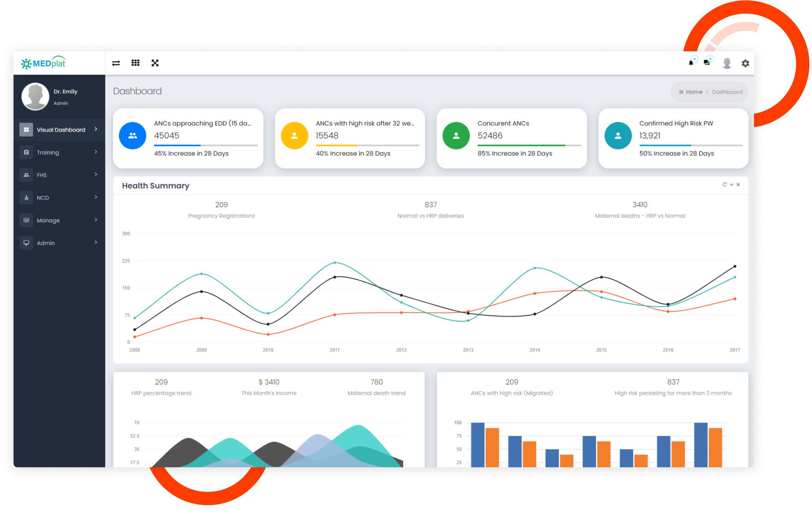812x514 pixels.
Task: Click the sidebar toggle arrows icon
Action: tap(116, 63)
